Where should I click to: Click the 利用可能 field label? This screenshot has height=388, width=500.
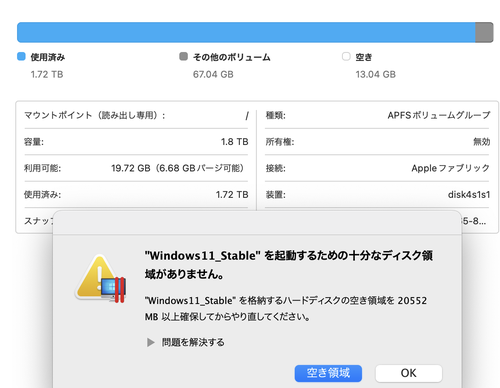(x=42, y=168)
